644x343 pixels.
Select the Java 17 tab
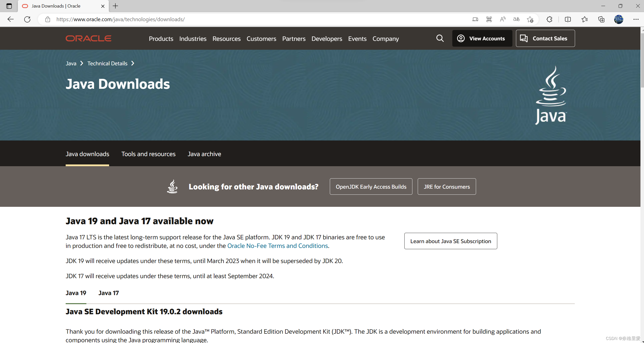pos(108,293)
